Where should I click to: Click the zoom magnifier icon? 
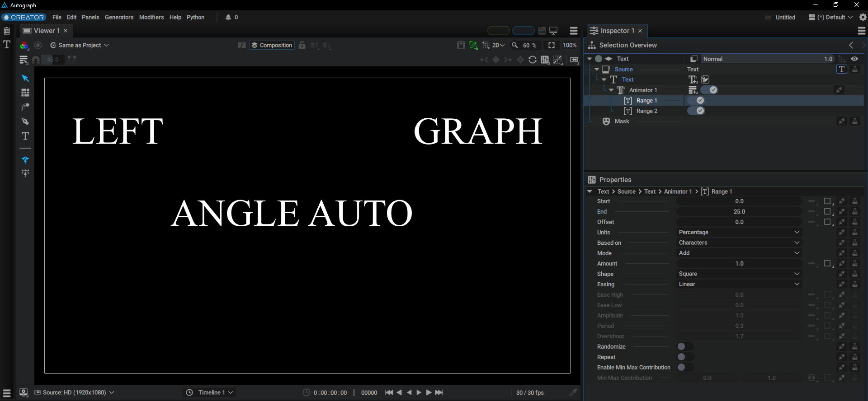[x=514, y=45]
